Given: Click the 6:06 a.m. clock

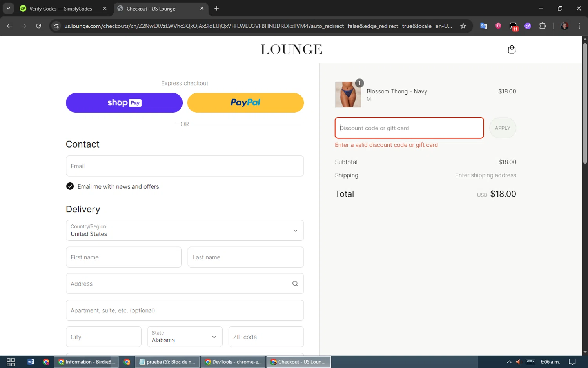Looking at the screenshot, I should (550, 362).
